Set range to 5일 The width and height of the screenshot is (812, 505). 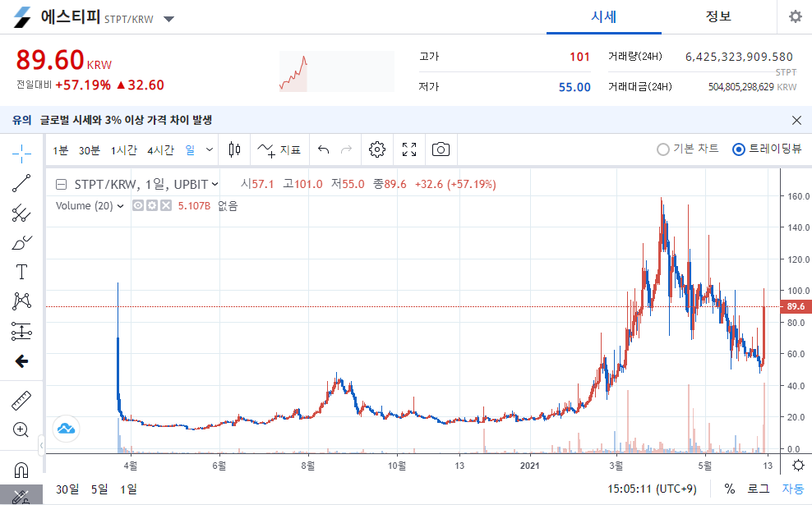(99, 489)
